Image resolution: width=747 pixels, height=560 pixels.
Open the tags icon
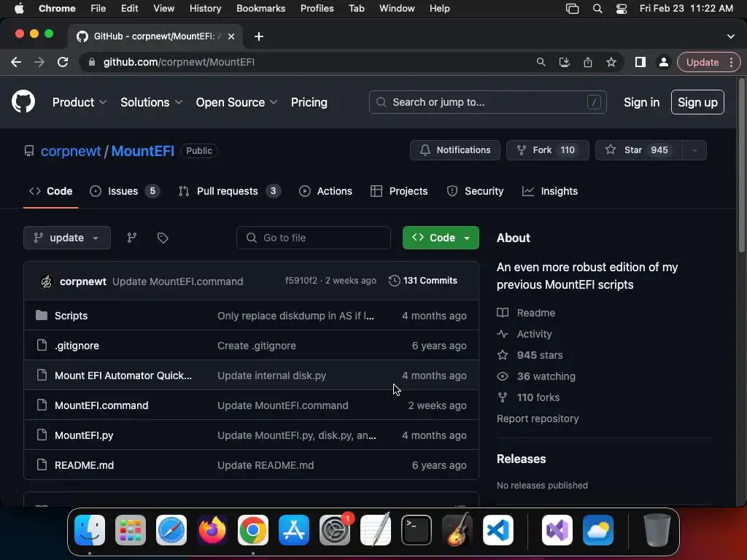click(x=163, y=238)
